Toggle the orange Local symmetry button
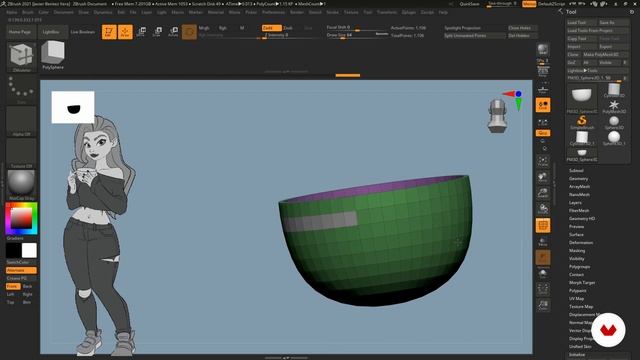640x360 pixels. coord(543,105)
